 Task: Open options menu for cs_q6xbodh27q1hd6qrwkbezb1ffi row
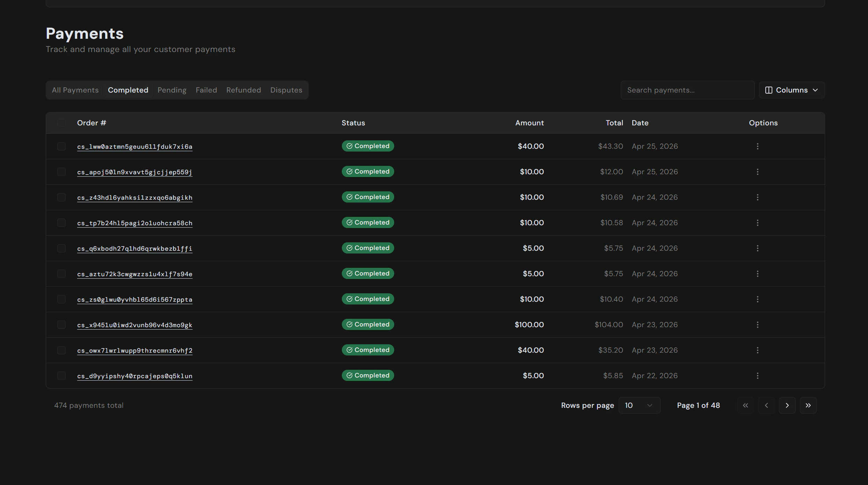757,248
